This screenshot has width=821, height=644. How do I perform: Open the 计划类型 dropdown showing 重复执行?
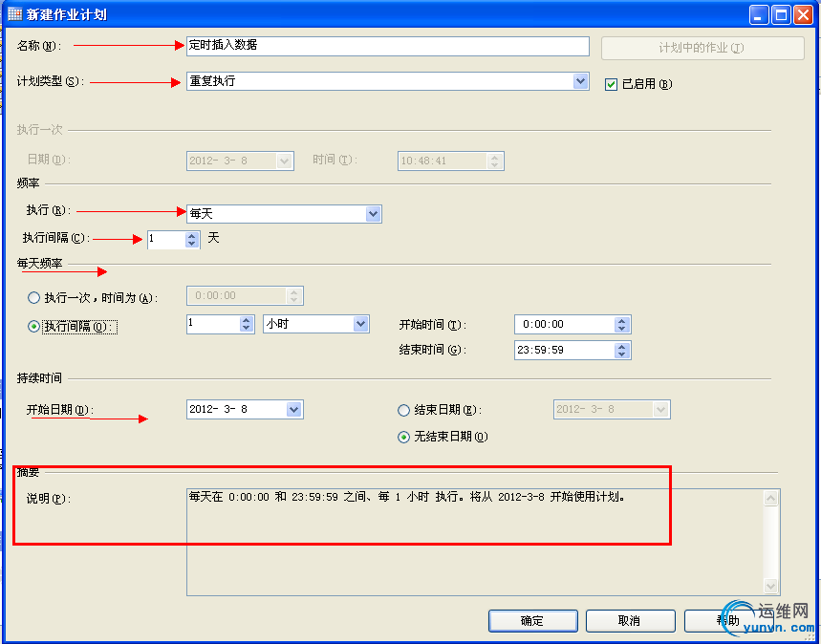[580, 81]
